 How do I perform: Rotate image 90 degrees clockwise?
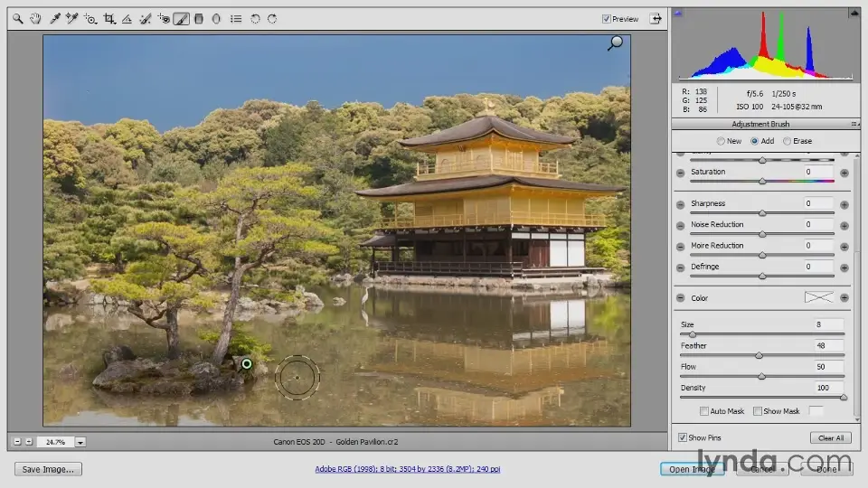pos(272,18)
